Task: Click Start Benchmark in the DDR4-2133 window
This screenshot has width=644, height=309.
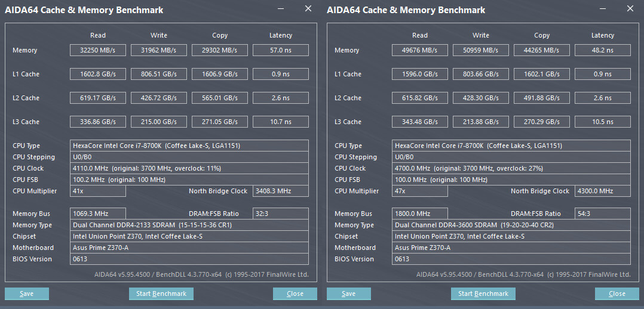Action: (161, 293)
